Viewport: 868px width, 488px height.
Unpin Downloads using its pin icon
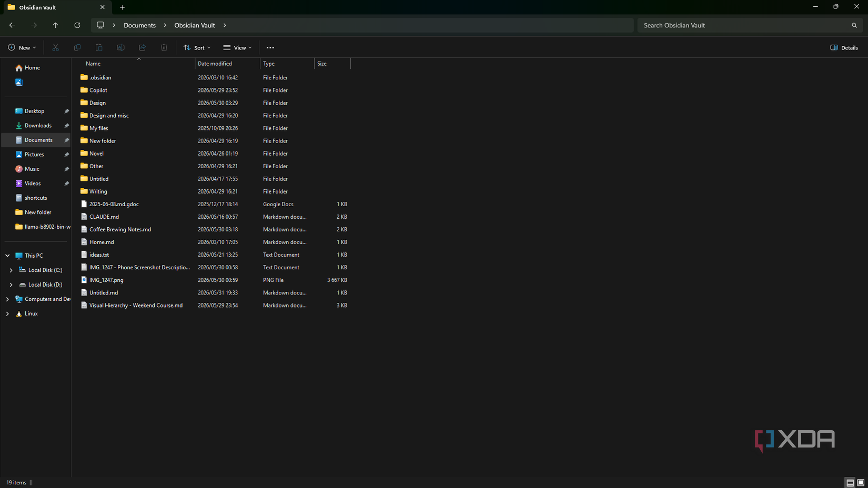tap(67, 126)
